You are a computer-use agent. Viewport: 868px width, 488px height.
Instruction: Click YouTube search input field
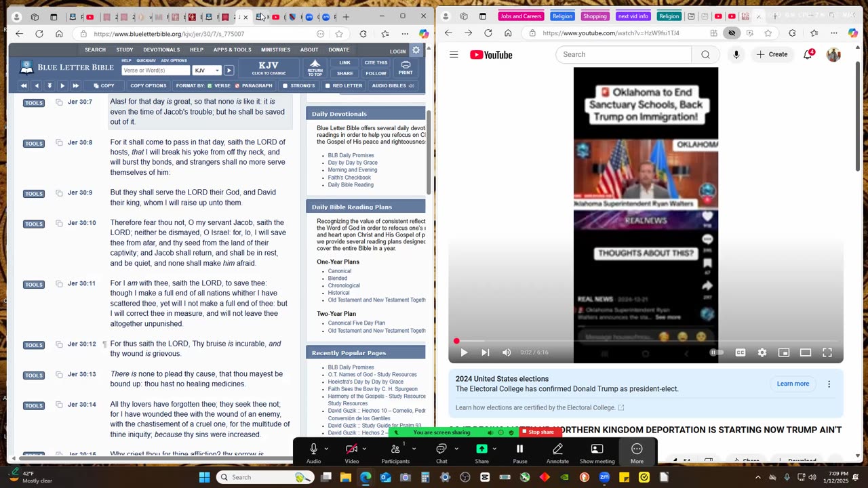click(623, 55)
